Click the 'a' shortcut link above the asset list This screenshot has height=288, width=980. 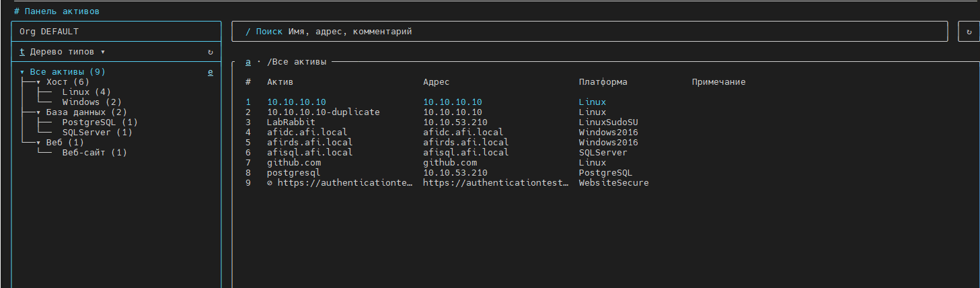click(x=248, y=62)
